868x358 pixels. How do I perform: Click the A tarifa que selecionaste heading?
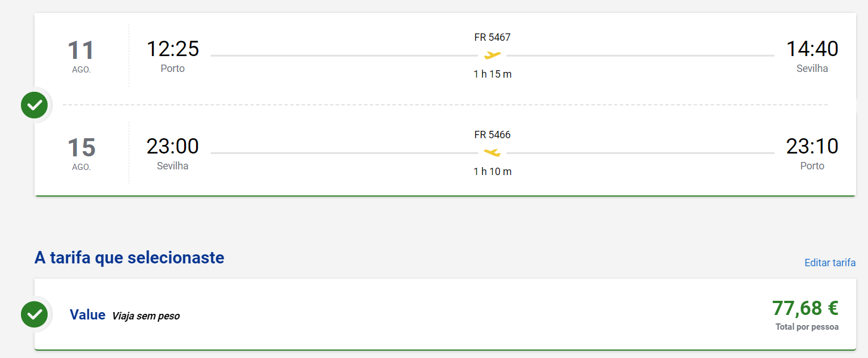[129, 258]
